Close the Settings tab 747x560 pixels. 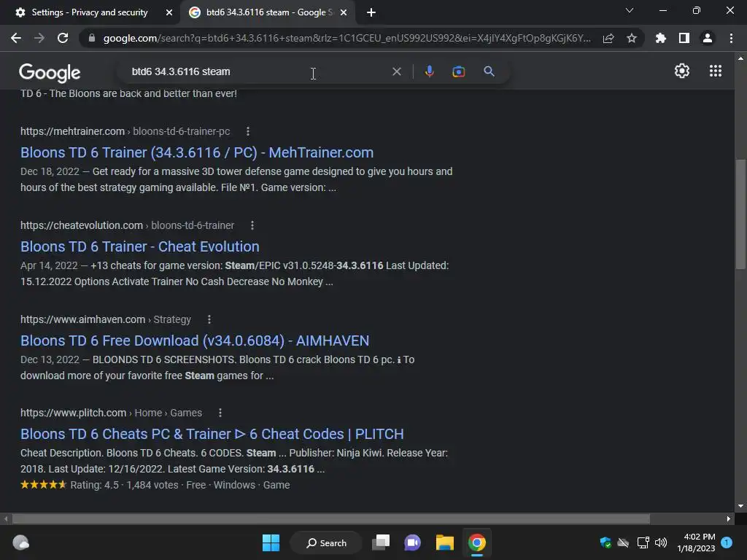pyautogui.click(x=169, y=12)
